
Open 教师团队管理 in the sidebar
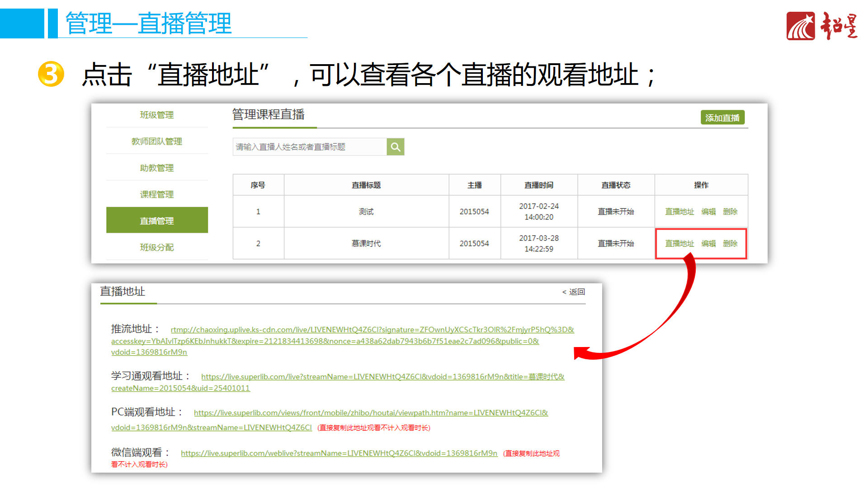pos(156,141)
